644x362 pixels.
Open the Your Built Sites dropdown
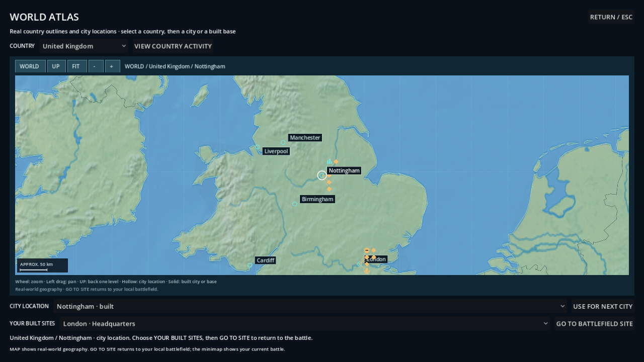click(305, 323)
